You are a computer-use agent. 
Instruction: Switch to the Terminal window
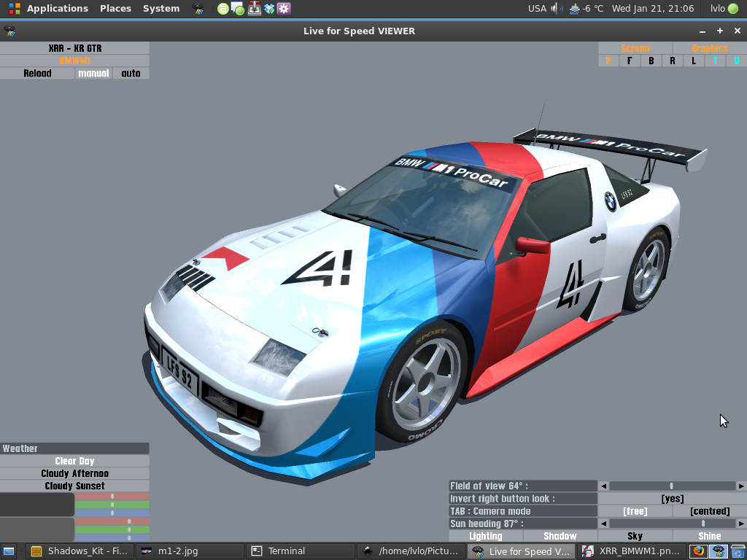click(300, 551)
